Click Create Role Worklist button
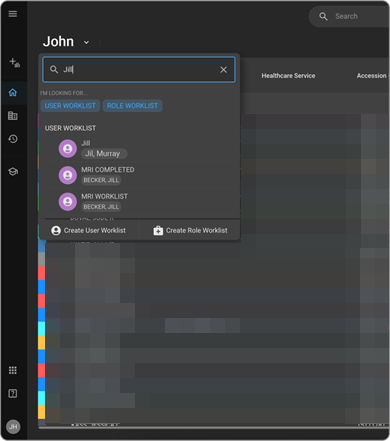This screenshot has height=441, width=390. coord(190,230)
